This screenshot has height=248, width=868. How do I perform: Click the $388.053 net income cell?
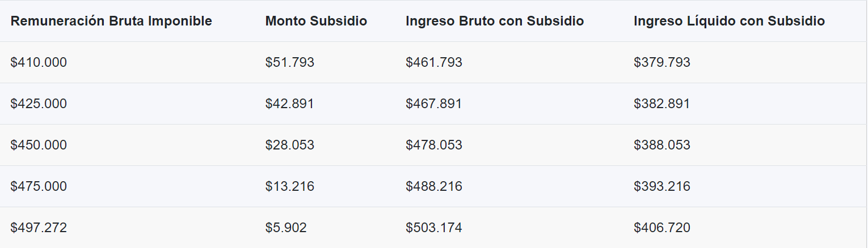662,145
